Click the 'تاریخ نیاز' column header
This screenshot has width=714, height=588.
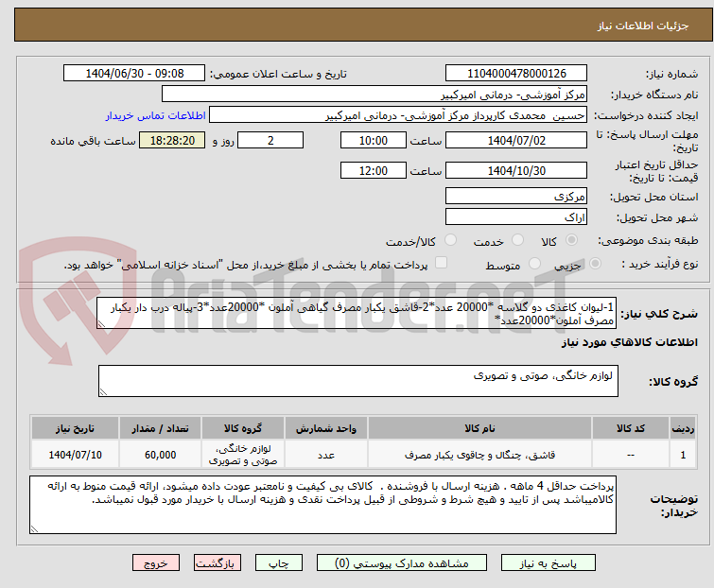pyautogui.click(x=75, y=428)
